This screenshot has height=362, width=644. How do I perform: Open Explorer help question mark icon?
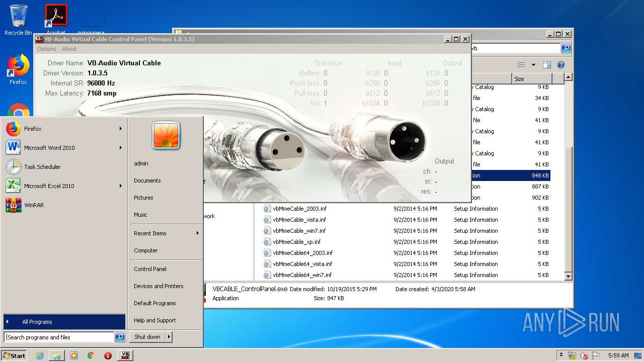point(561,65)
